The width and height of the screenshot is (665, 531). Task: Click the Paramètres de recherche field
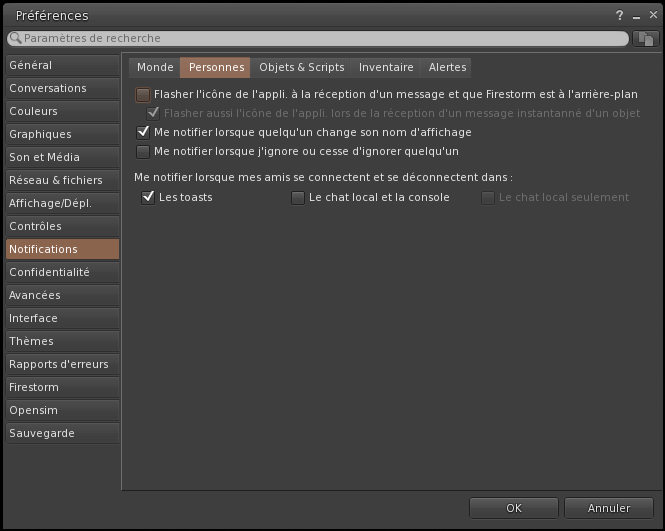tap(320, 38)
